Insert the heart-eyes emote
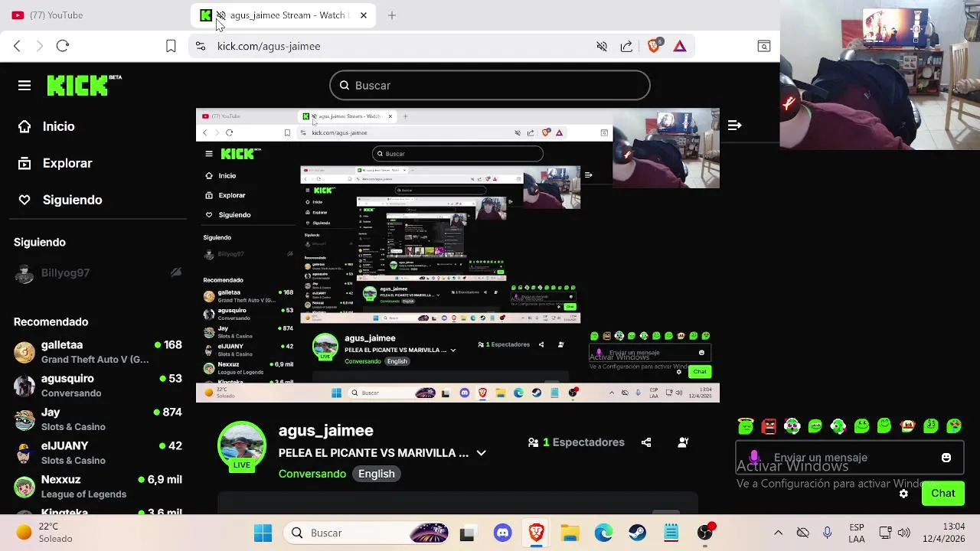 (x=954, y=425)
